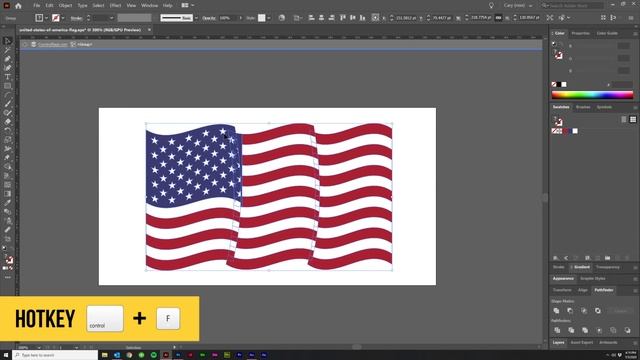
Task: Open the fill color dropdown in control bar
Action: tap(47, 18)
